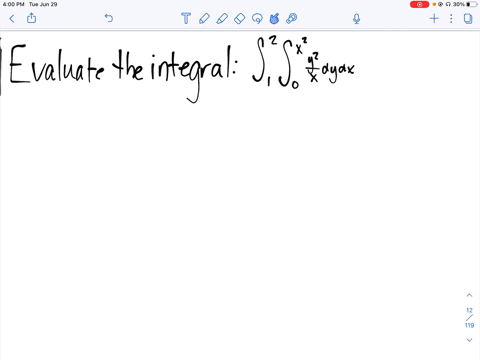480x360 pixels.
Task: Open the tape or link tool
Action: (292, 18)
